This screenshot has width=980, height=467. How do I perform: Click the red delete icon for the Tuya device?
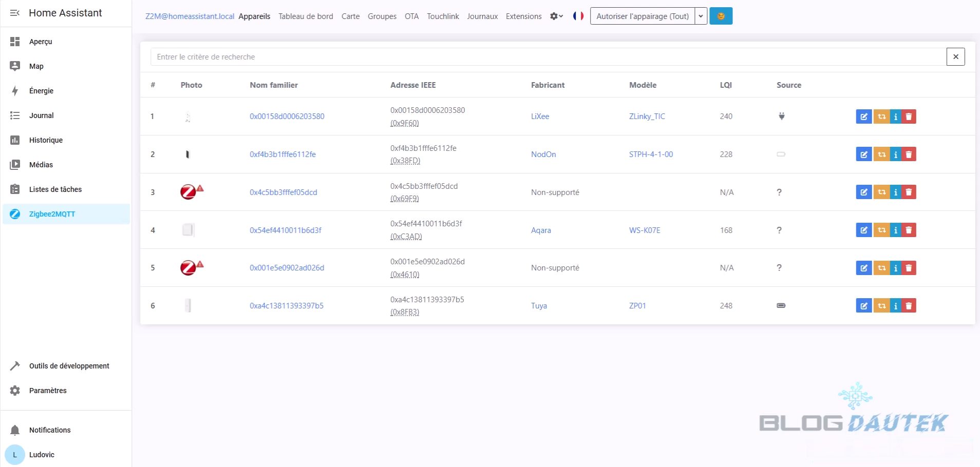(x=909, y=306)
